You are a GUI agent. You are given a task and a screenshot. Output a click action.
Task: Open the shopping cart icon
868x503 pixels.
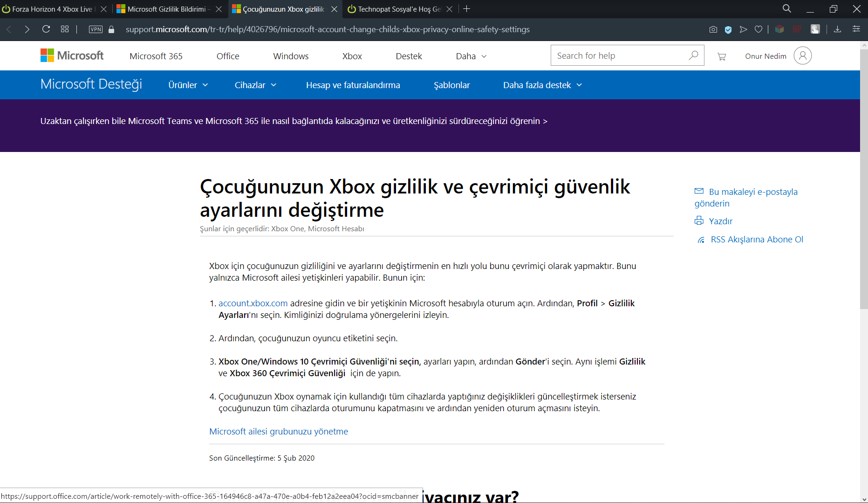[722, 56]
